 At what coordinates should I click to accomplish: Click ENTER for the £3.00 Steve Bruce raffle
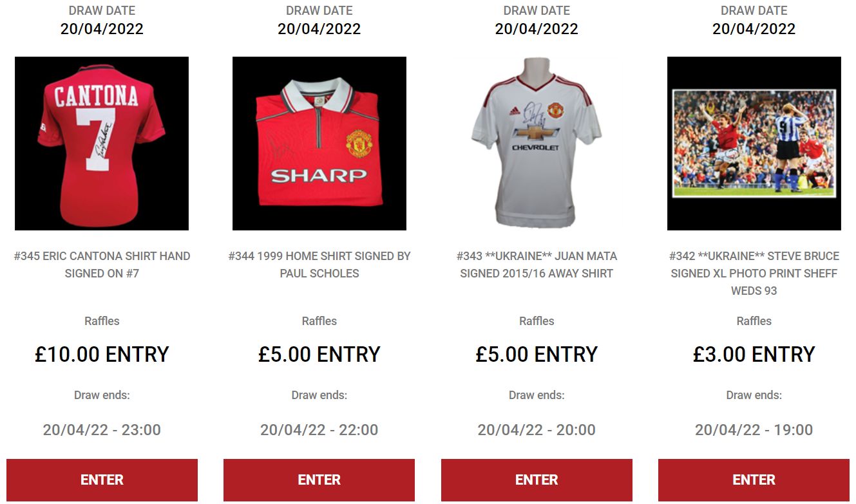[754, 480]
